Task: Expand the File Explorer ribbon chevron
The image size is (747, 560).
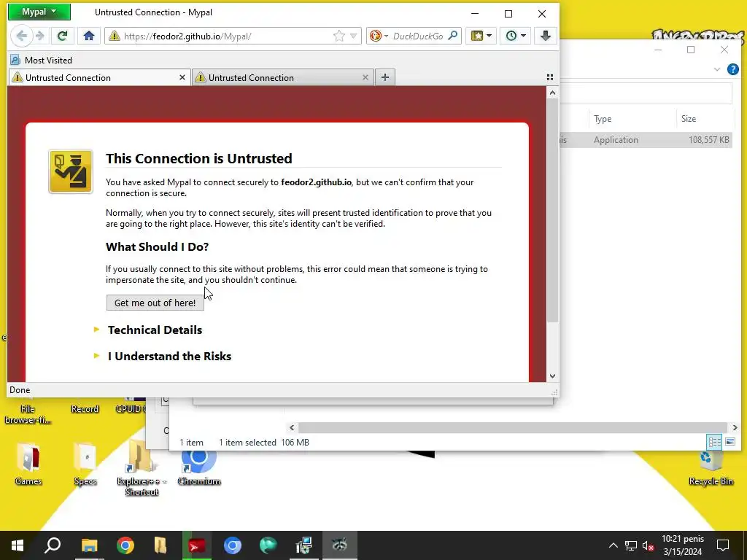Action: pyautogui.click(x=716, y=69)
